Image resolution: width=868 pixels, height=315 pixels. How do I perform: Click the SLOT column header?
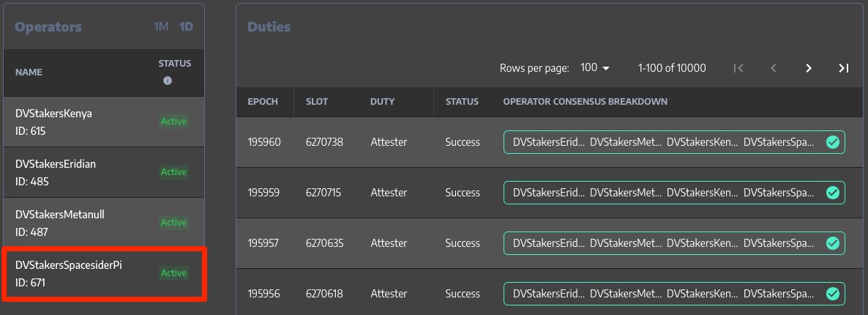coord(317,102)
